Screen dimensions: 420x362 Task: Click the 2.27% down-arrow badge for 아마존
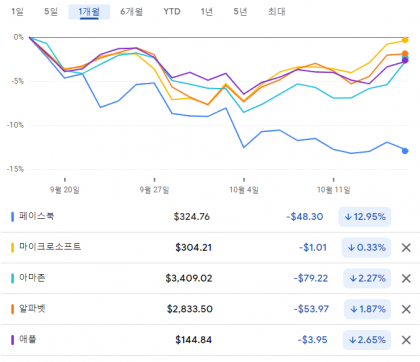[x=367, y=278]
